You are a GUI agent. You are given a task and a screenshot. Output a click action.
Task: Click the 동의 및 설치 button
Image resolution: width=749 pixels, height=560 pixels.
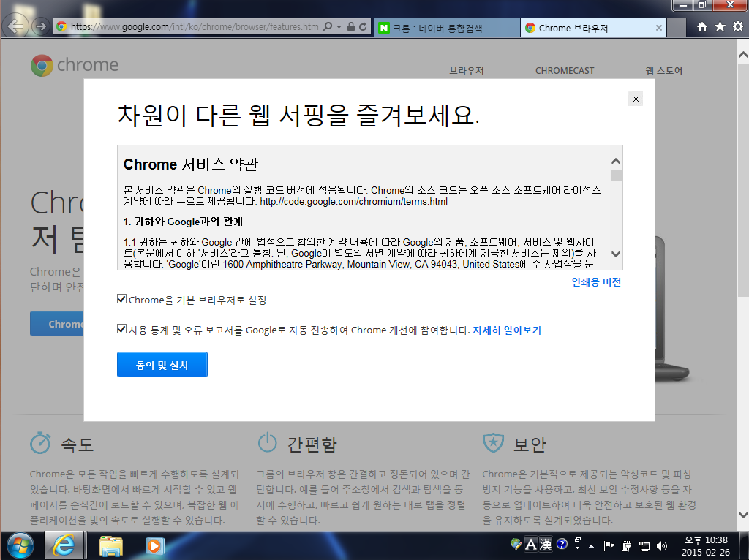pyautogui.click(x=162, y=365)
